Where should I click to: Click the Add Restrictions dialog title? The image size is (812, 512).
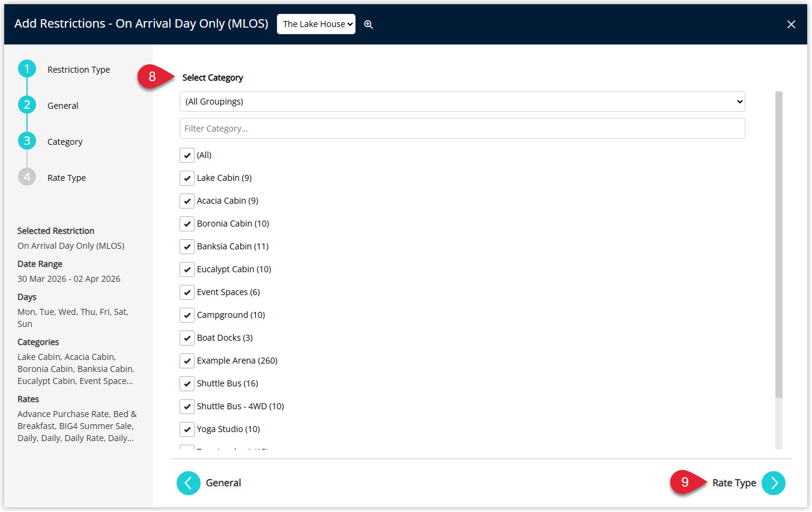coord(141,24)
